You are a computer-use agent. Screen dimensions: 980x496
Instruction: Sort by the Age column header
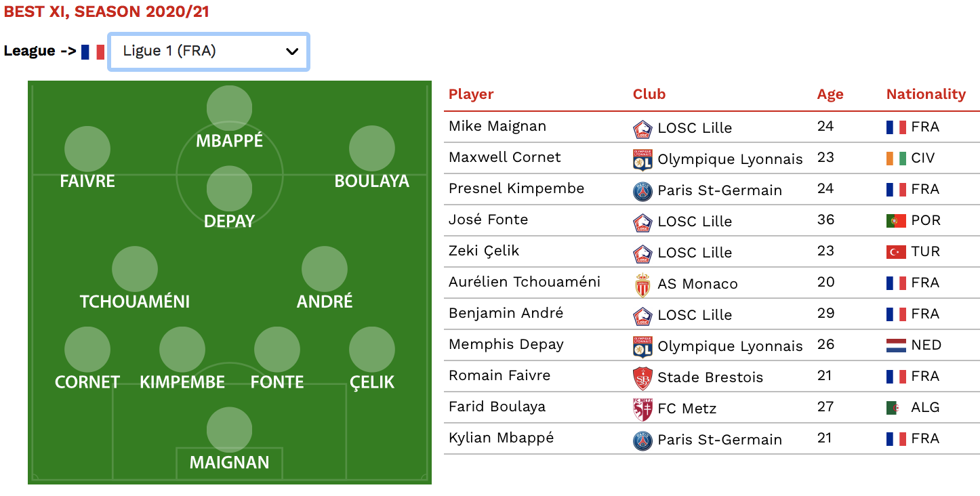coord(830,94)
